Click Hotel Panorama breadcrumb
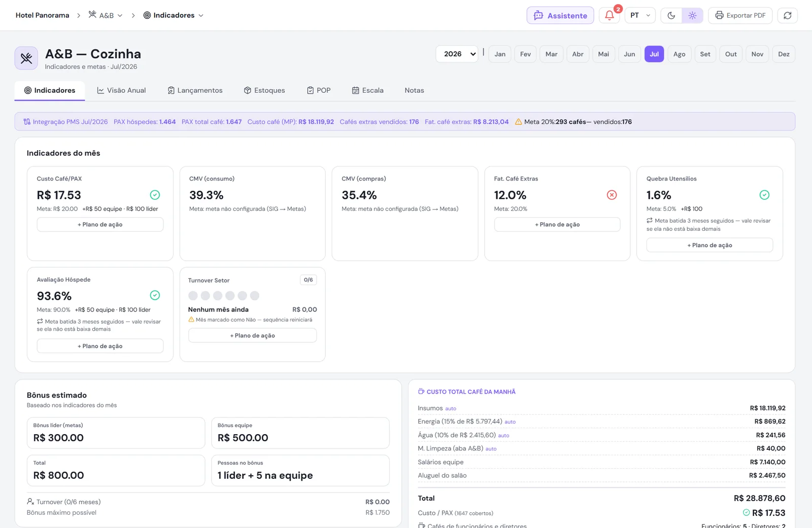This screenshot has width=812, height=528. (43, 15)
